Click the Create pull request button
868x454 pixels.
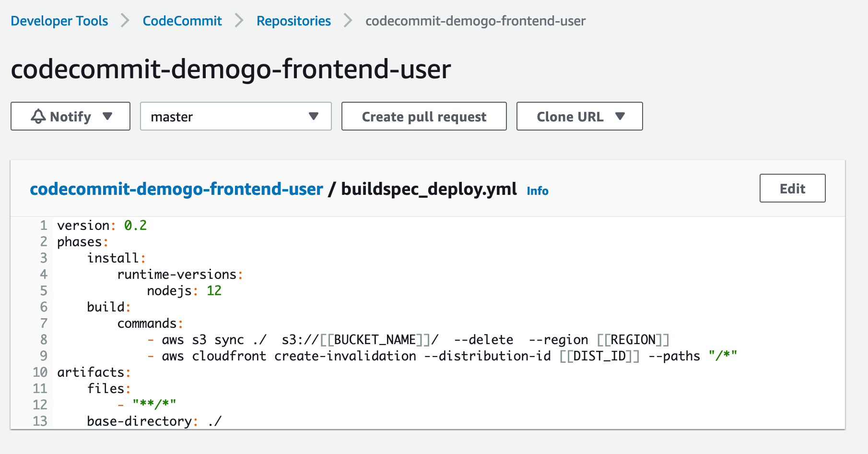[424, 116]
